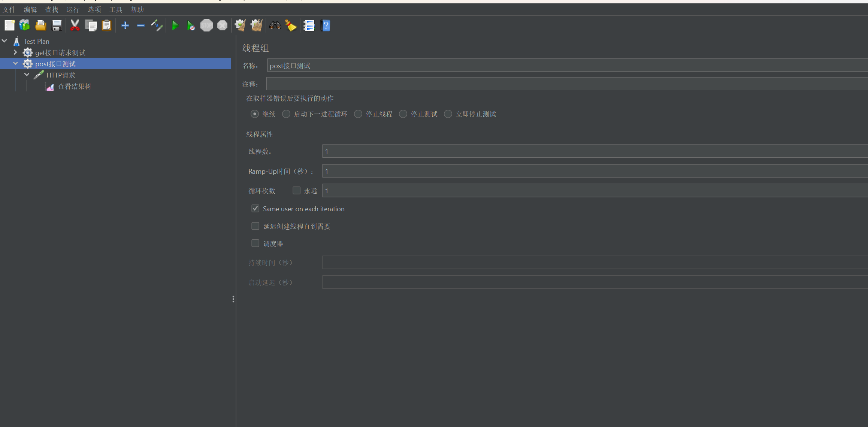
Task: Click Start no pauses icon
Action: [x=191, y=26]
